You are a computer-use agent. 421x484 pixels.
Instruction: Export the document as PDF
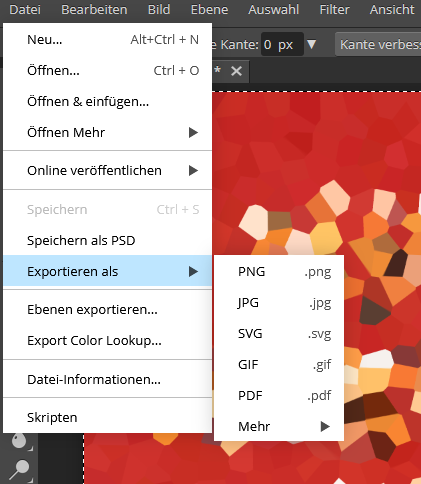coord(279,396)
